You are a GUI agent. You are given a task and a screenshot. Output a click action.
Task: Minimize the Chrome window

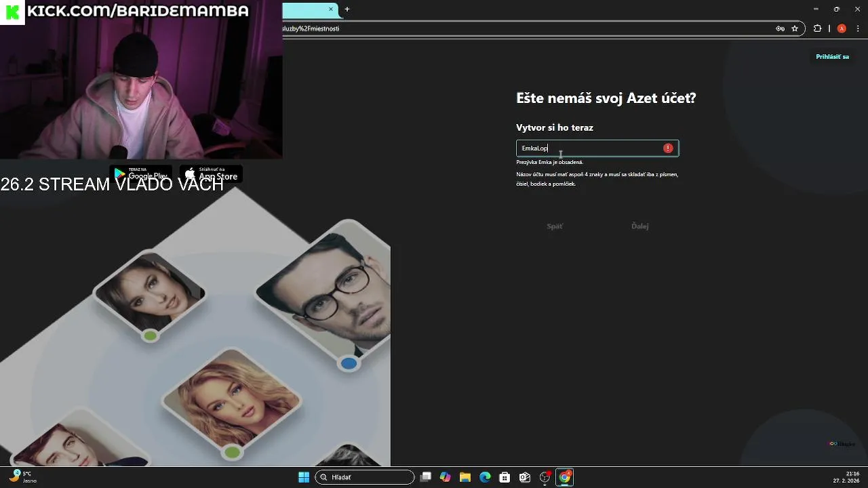click(x=816, y=9)
